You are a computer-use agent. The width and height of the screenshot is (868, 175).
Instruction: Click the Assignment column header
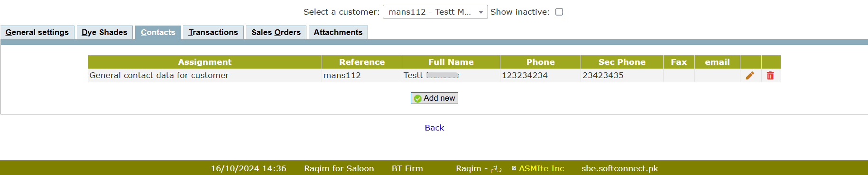pyautogui.click(x=205, y=62)
